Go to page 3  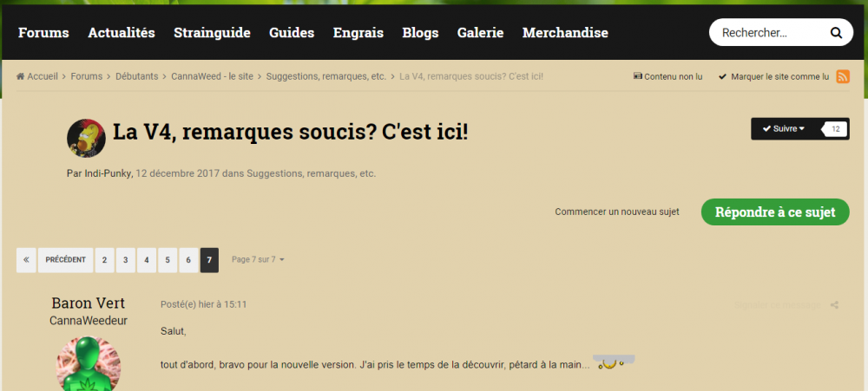click(x=126, y=260)
